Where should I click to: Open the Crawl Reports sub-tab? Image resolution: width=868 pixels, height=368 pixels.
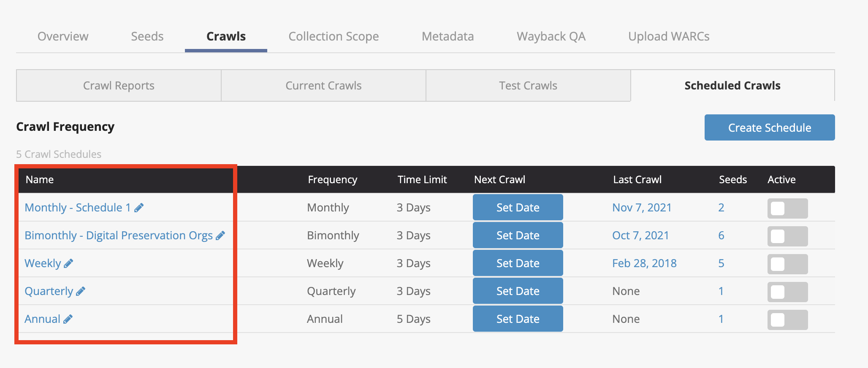[x=119, y=86]
